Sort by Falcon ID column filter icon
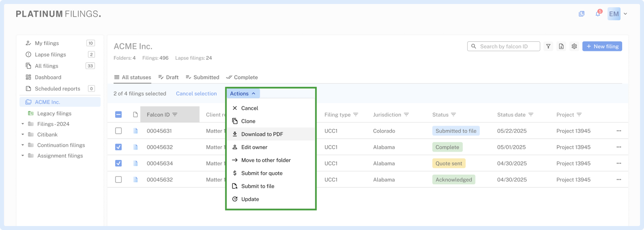 (x=175, y=115)
